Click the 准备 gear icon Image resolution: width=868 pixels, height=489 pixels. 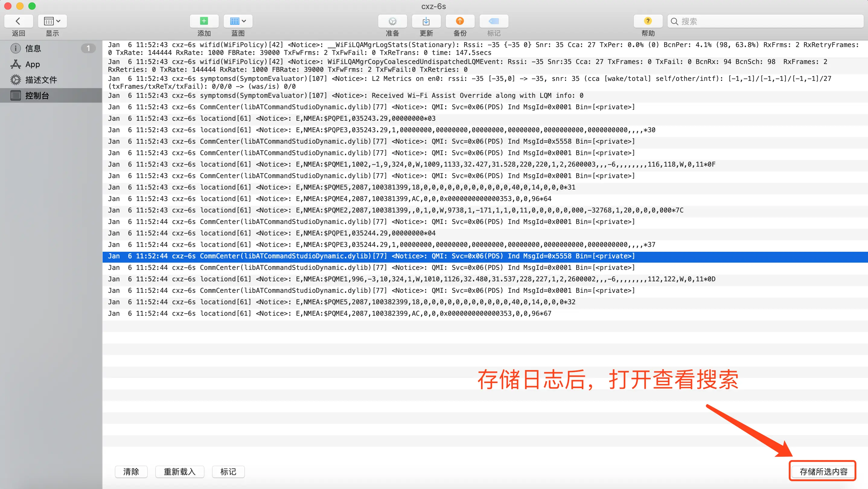tap(392, 21)
